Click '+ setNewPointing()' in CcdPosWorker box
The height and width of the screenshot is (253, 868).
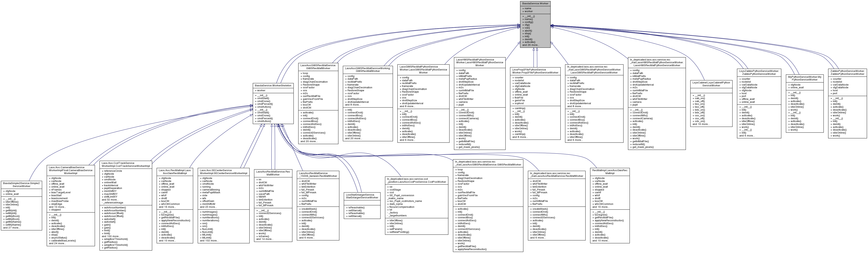398,232
